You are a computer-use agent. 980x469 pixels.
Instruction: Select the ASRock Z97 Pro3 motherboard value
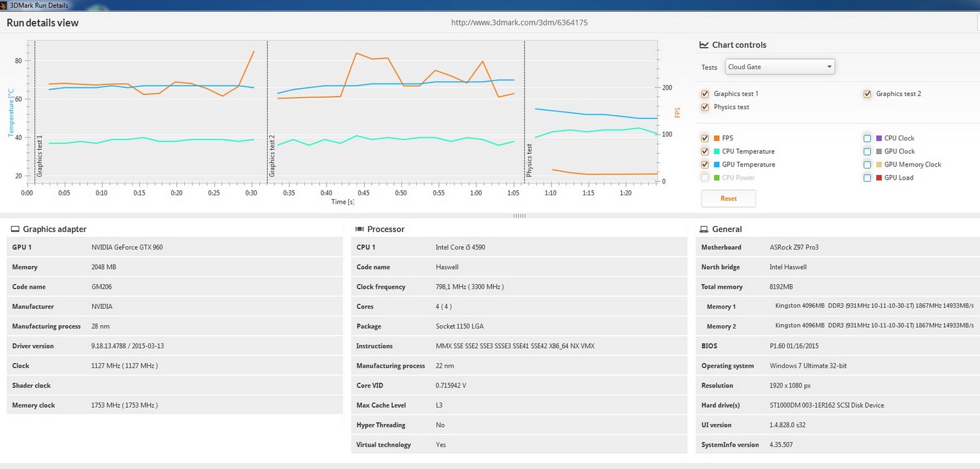pos(794,248)
